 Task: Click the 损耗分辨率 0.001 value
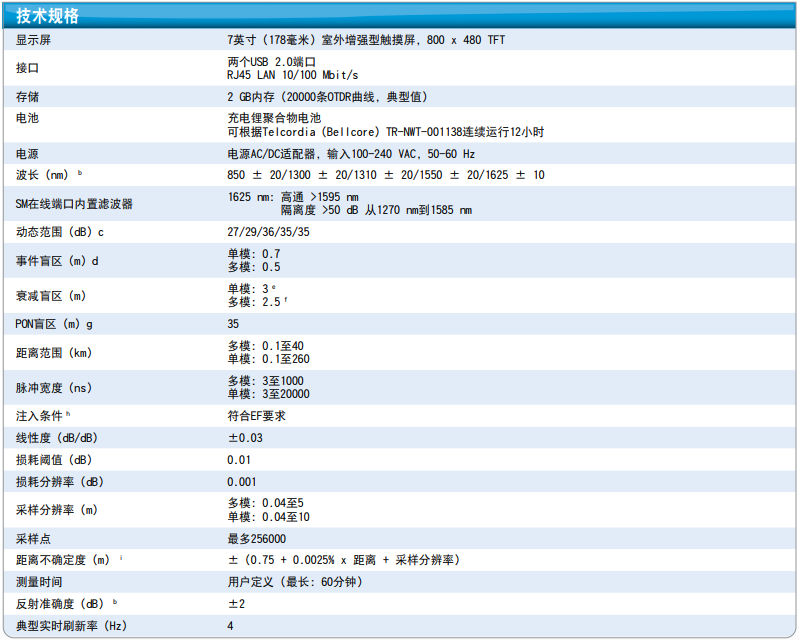click(x=242, y=482)
